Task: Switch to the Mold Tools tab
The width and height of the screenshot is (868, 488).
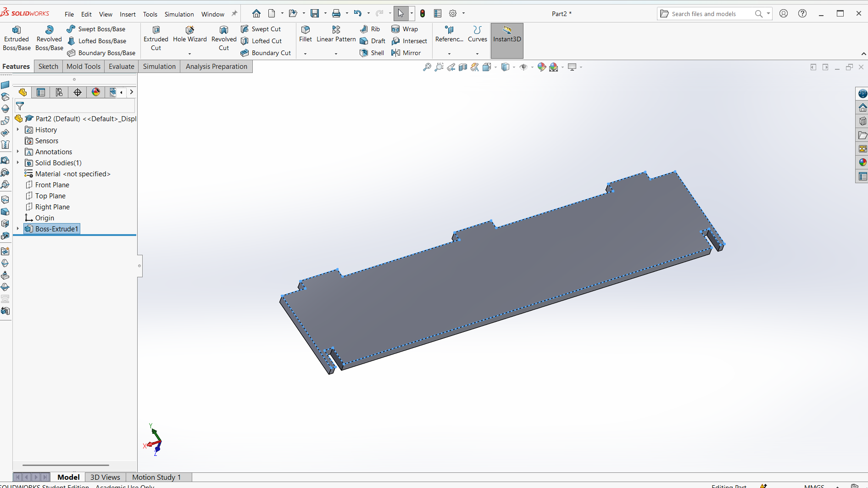Action: [83, 67]
